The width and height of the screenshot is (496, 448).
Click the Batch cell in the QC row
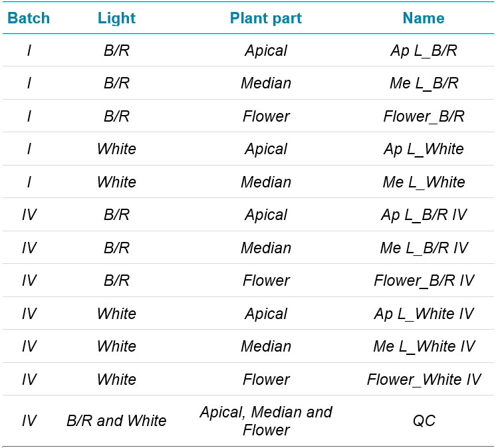click(29, 421)
